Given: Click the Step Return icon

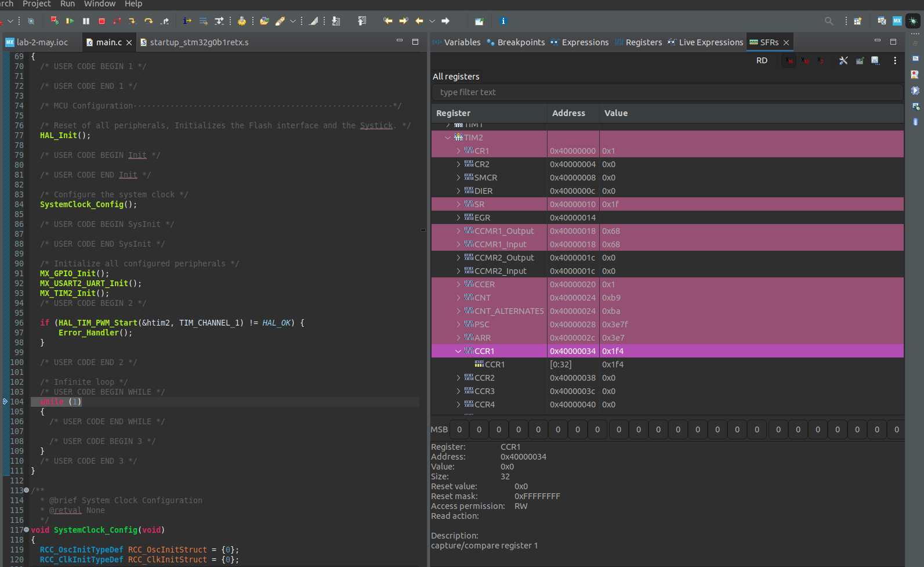Looking at the screenshot, I should coord(165,21).
